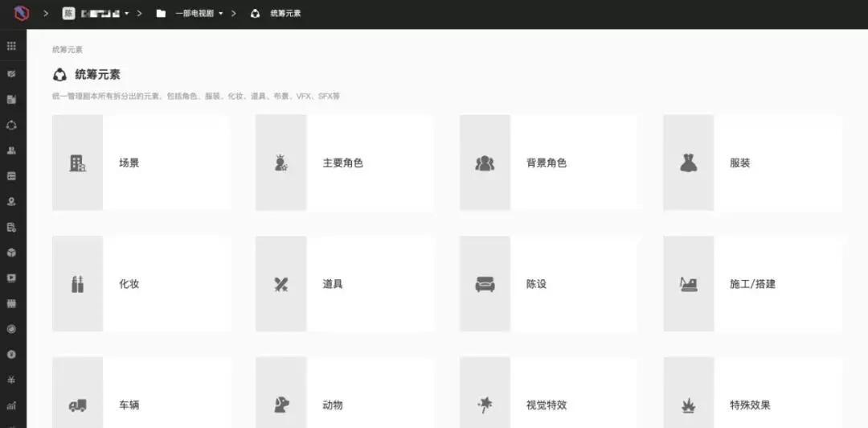The width and height of the screenshot is (868, 428).
Task: Open the 视觉特效 visual effects wand icon
Action: tap(485, 405)
